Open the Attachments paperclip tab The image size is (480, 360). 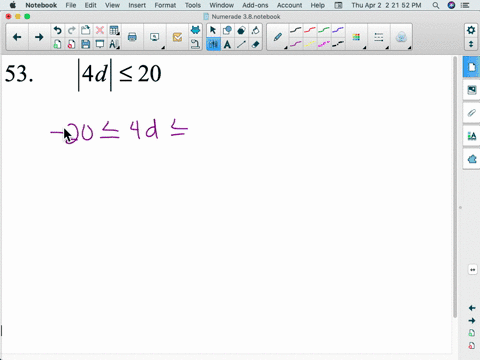pyautogui.click(x=472, y=113)
